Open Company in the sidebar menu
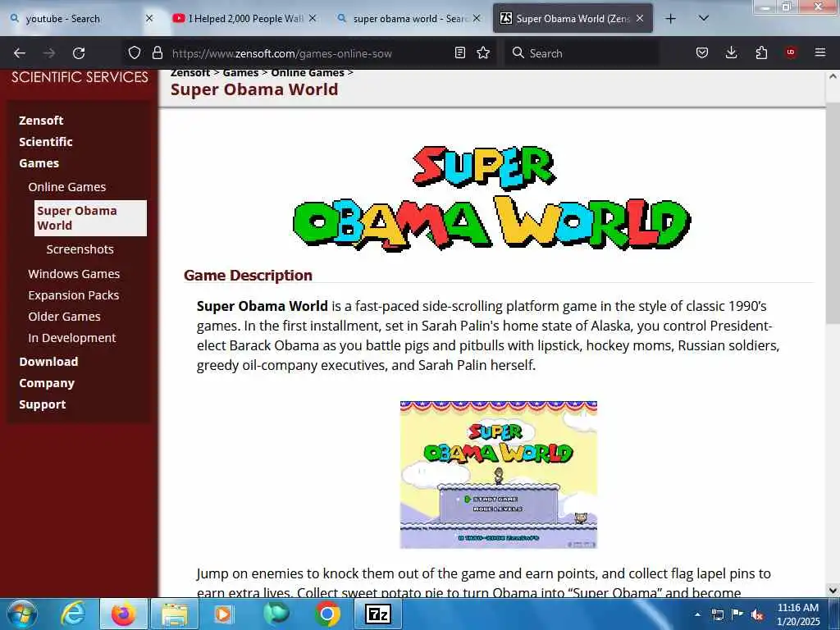The width and height of the screenshot is (840, 630). point(47,383)
